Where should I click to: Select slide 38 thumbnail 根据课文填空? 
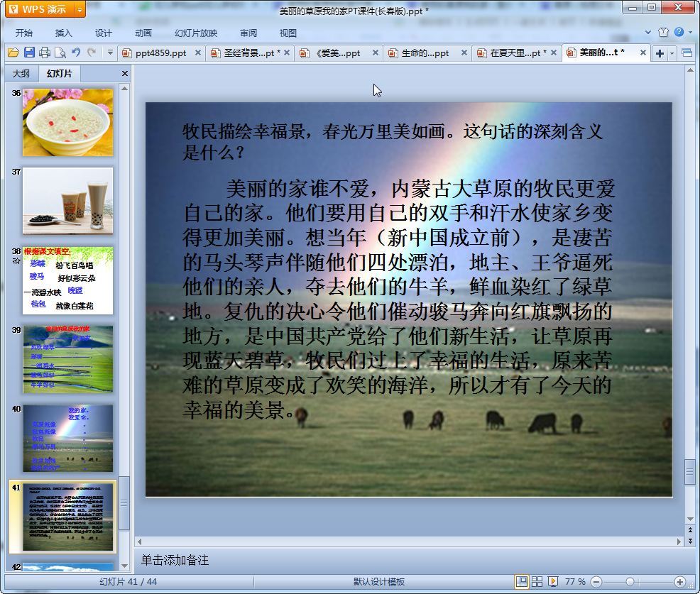point(68,281)
